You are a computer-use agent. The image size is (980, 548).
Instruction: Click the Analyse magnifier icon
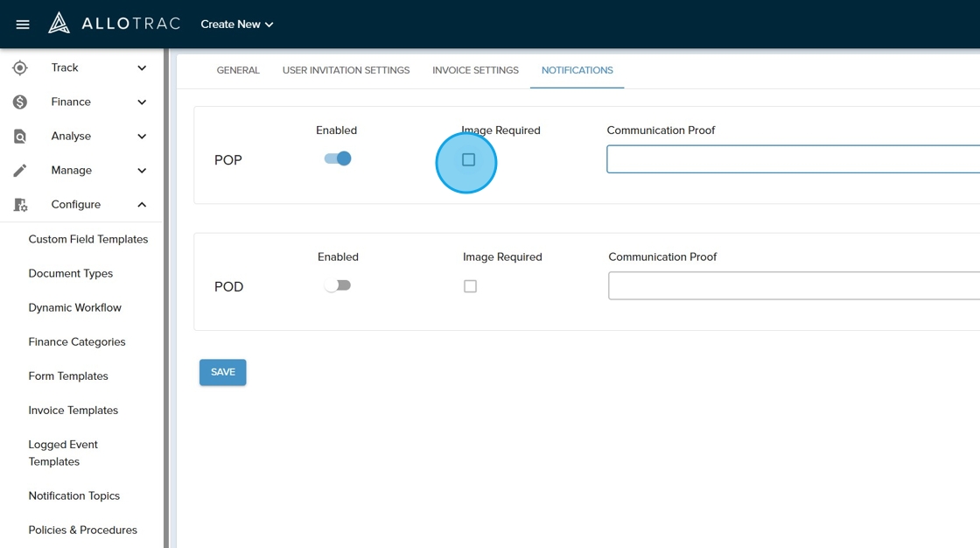tap(20, 137)
